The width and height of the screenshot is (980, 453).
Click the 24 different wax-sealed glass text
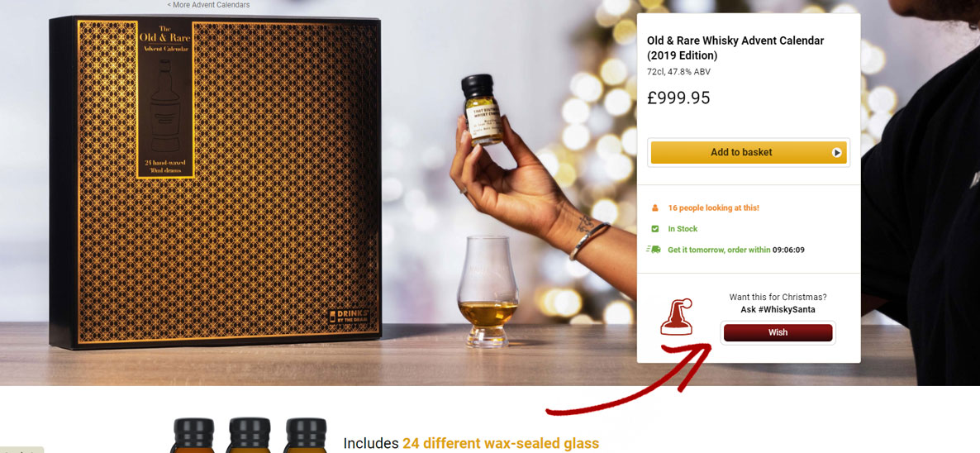click(501, 444)
